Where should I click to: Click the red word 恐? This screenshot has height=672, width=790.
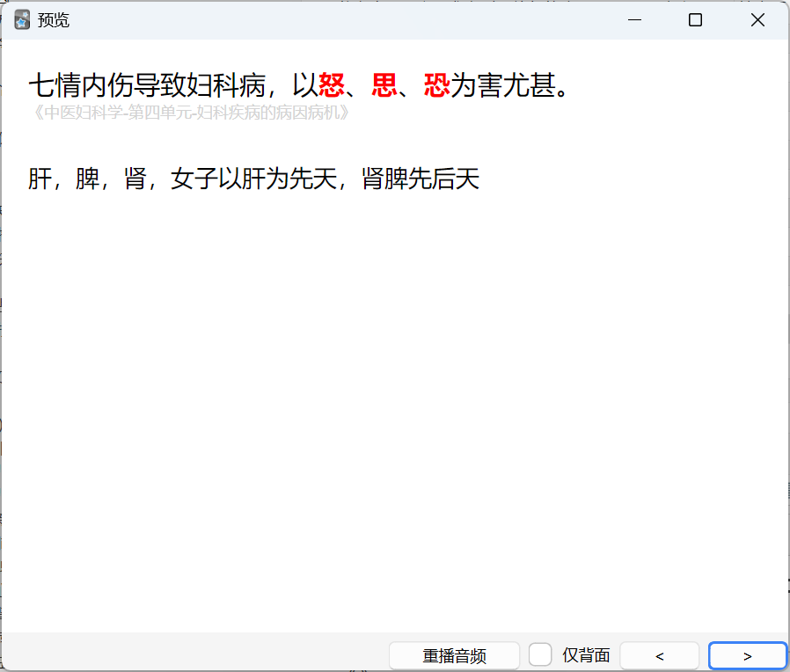click(x=437, y=84)
